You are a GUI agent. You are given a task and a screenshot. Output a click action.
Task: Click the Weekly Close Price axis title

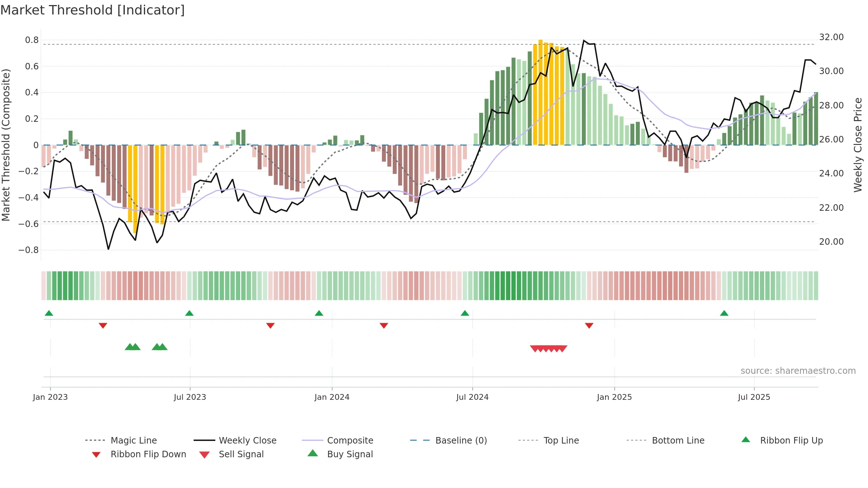[858, 145]
